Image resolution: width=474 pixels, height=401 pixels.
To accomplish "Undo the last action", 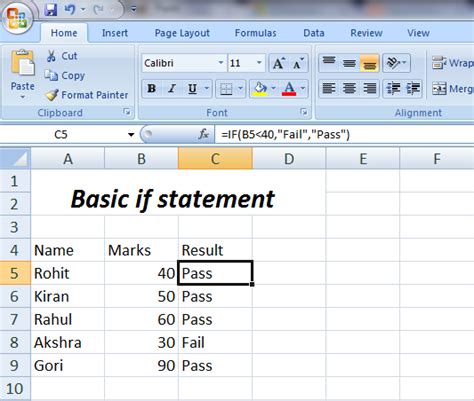I will point(69,10).
